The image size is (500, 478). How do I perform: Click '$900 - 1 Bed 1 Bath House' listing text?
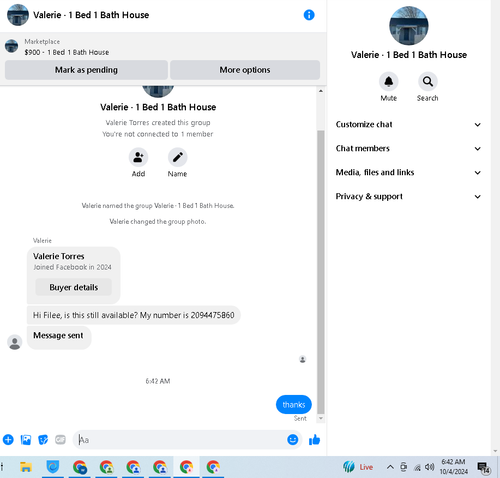click(67, 52)
